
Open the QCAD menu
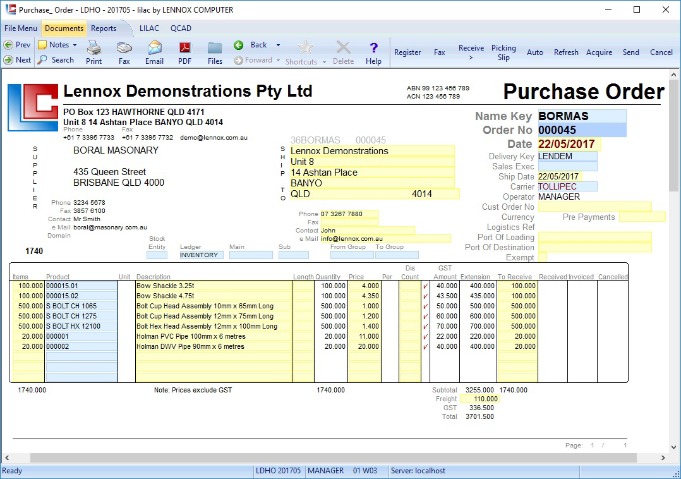tap(181, 28)
